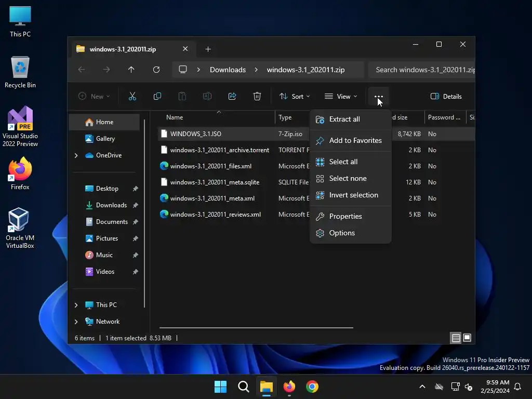Choose Select all menu item
The image size is (532, 399).
coord(351,162)
